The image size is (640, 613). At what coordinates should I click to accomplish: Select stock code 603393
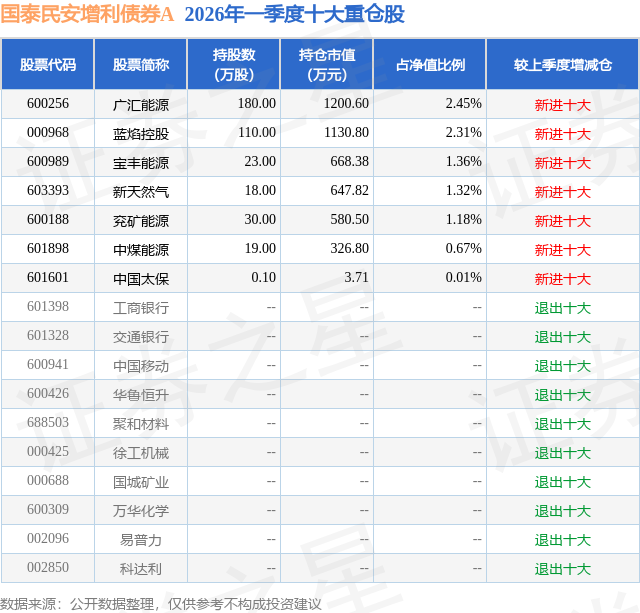point(48,191)
